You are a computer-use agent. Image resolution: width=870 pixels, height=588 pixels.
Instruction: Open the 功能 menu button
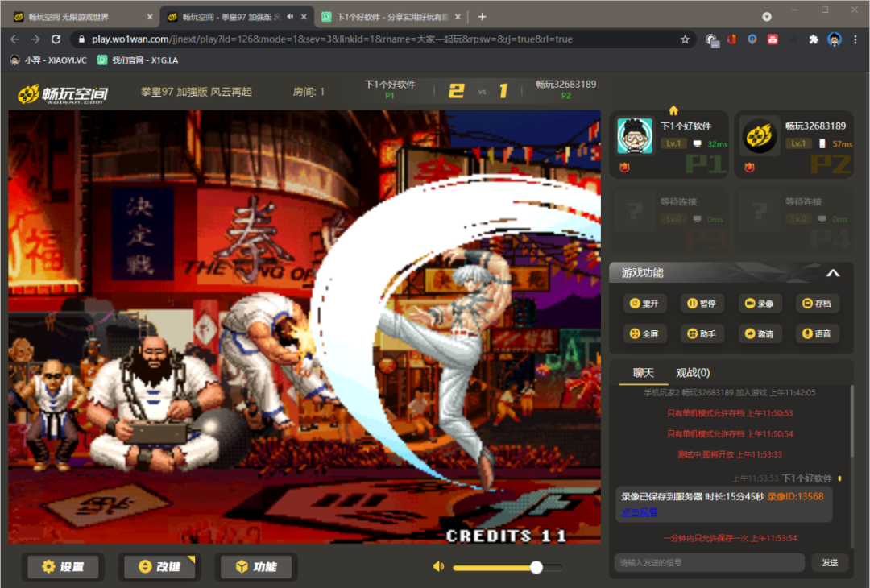[x=256, y=567]
